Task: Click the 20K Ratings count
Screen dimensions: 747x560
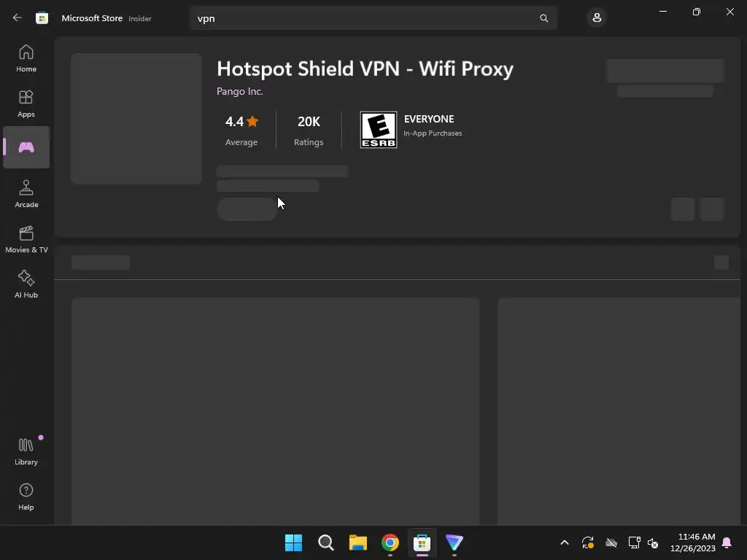Action: tap(309, 130)
